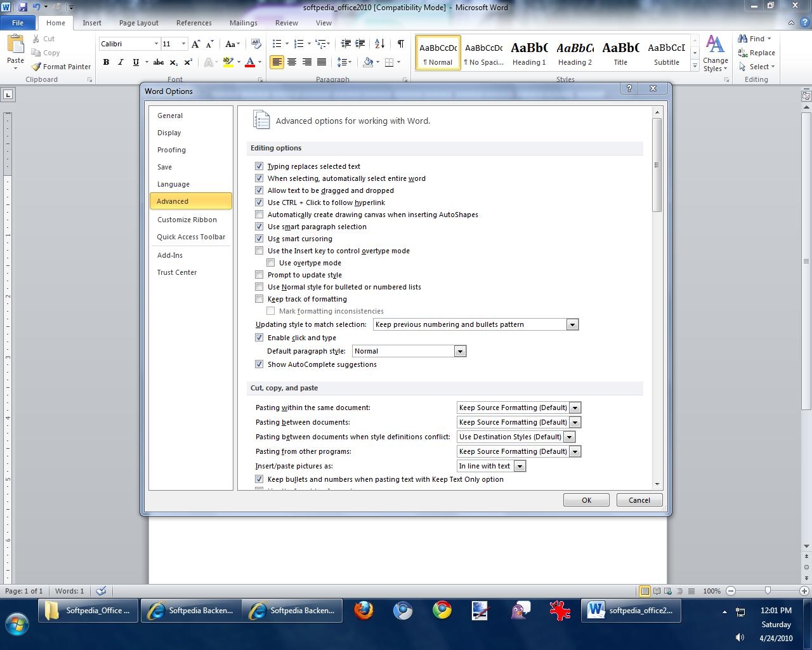This screenshot has height=650, width=812.
Task: Click the Italic formatting icon
Action: tap(121, 62)
